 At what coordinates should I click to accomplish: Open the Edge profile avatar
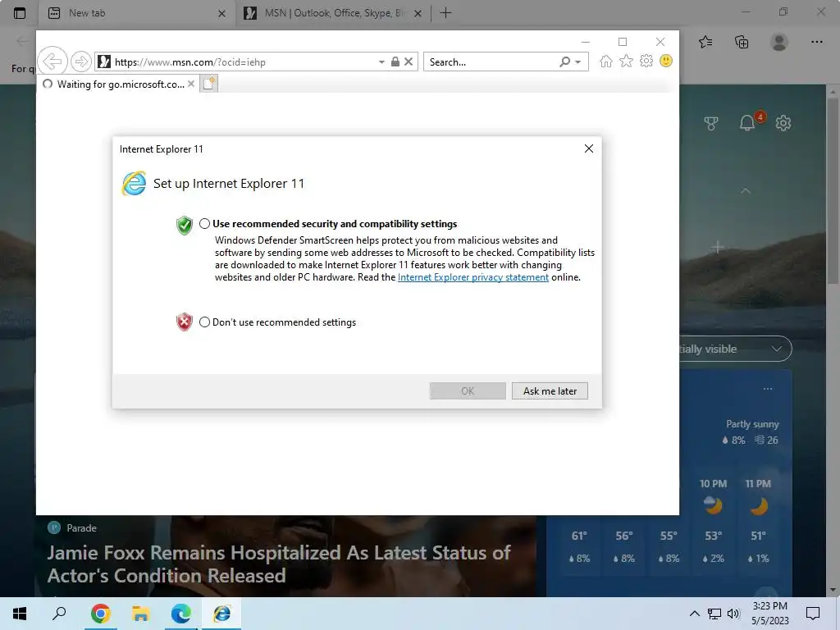pos(779,42)
